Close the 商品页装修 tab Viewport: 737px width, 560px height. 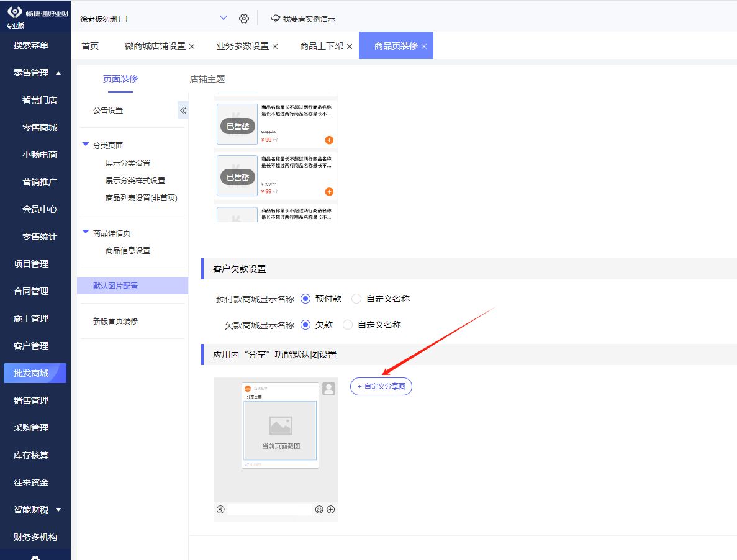coord(424,47)
